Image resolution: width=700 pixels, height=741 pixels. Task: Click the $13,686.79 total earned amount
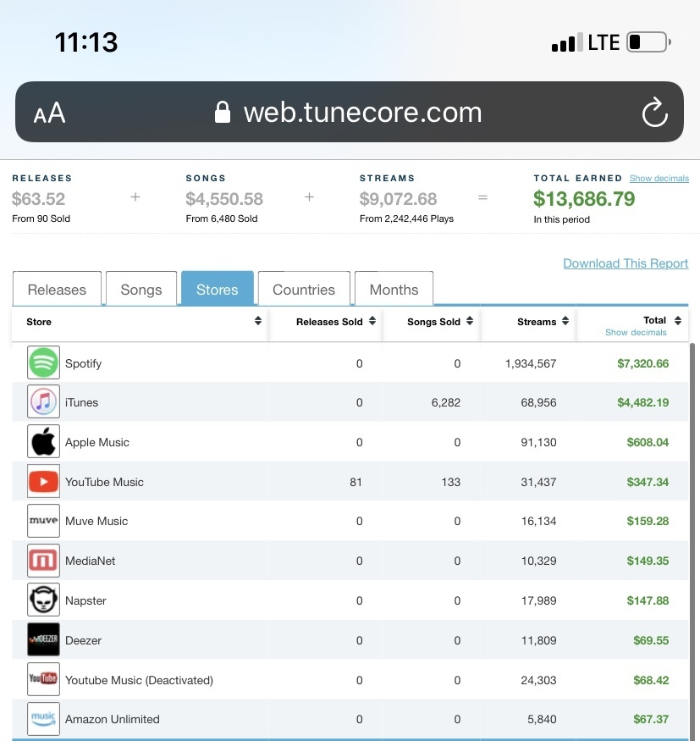pos(584,198)
